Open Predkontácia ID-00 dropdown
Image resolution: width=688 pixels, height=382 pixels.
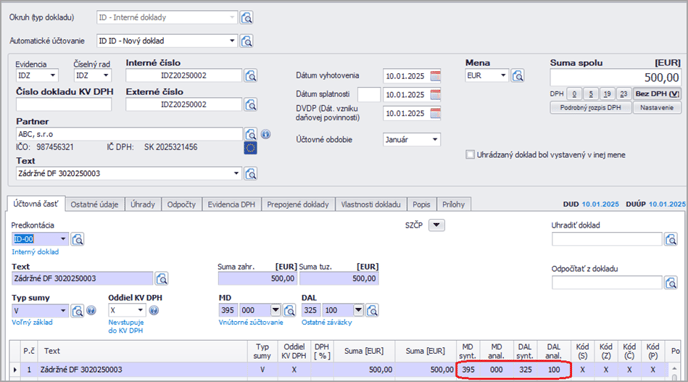click(63, 239)
